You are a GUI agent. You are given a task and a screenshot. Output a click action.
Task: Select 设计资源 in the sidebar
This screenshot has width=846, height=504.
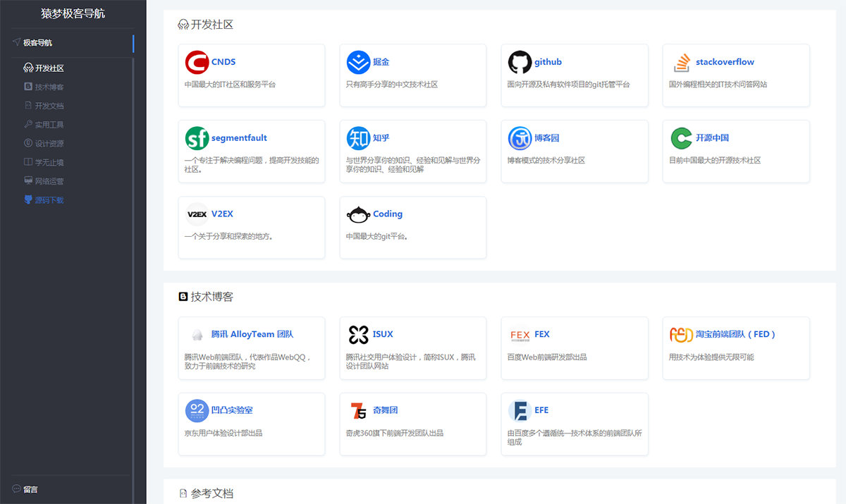[44, 143]
